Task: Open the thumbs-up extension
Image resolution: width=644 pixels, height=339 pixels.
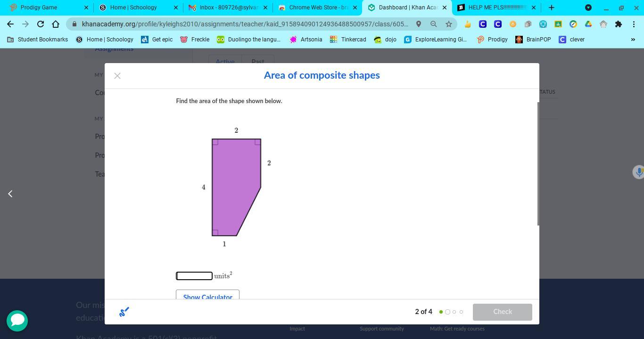Action: (x=468, y=24)
